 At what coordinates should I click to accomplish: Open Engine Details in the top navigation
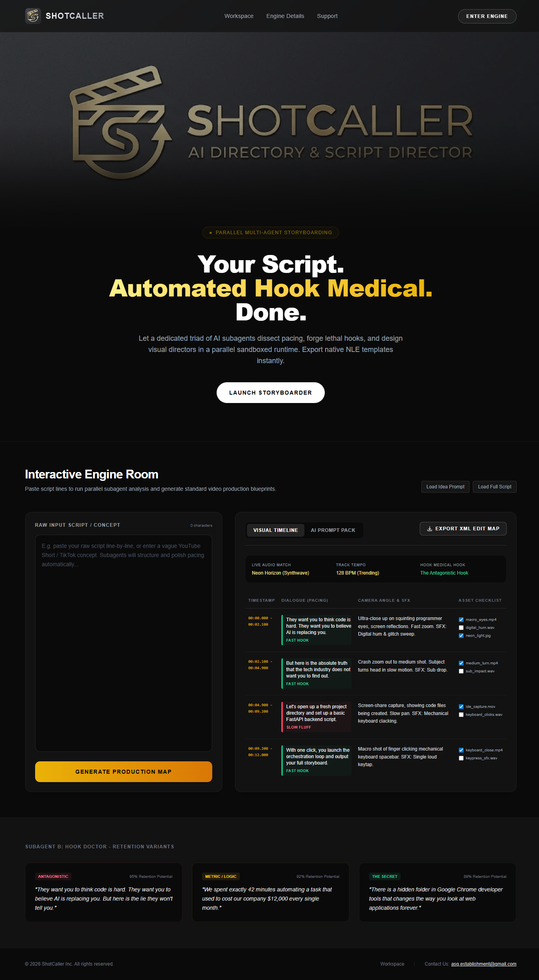pos(285,16)
